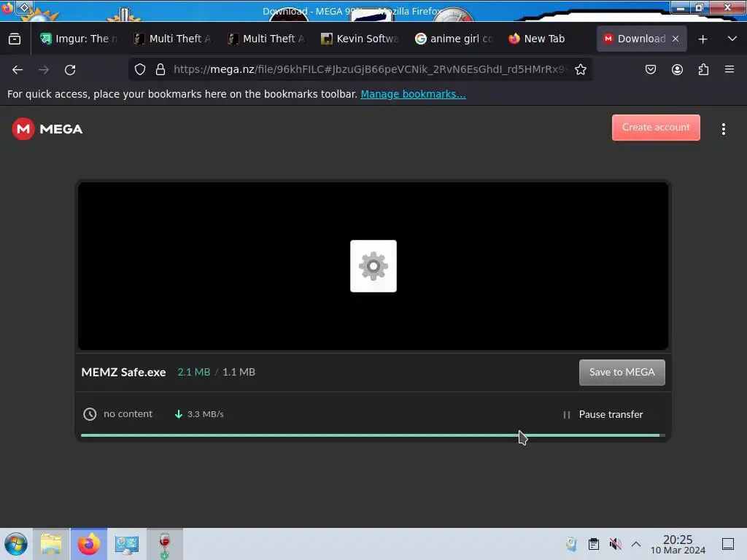Screen dimensions: 747x560
Task: Click muted volume tray icon
Action: pyautogui.click(x=615, y=544)
